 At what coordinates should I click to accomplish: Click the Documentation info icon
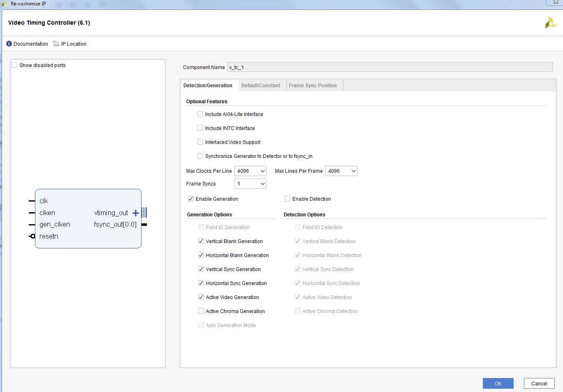[x=9, y=44]
